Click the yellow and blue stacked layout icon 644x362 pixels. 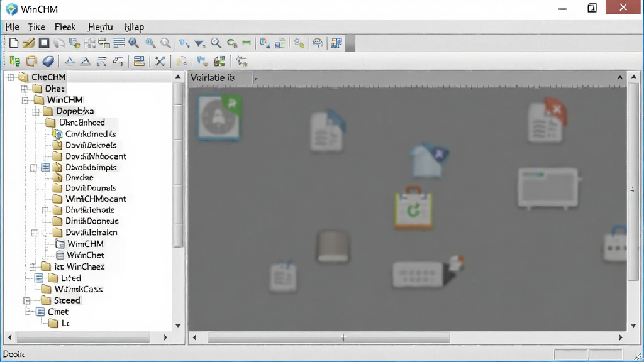[x=139, y=61]
